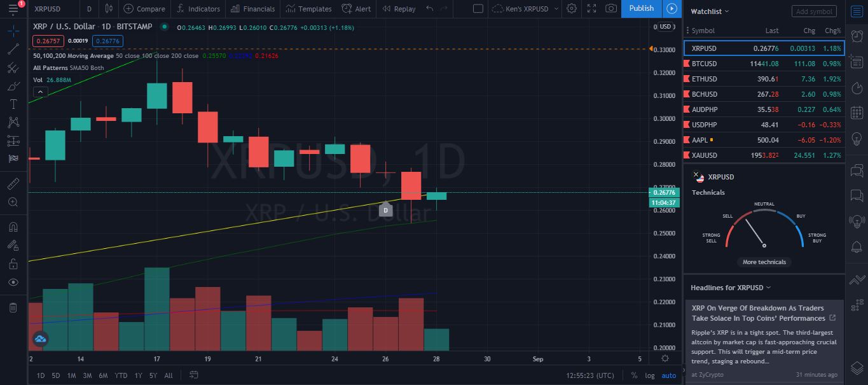Image resolution: width=868 pixels, height=385 pixels.
Task: Select the 3M time range tab
Action: (x=87, y=375)
